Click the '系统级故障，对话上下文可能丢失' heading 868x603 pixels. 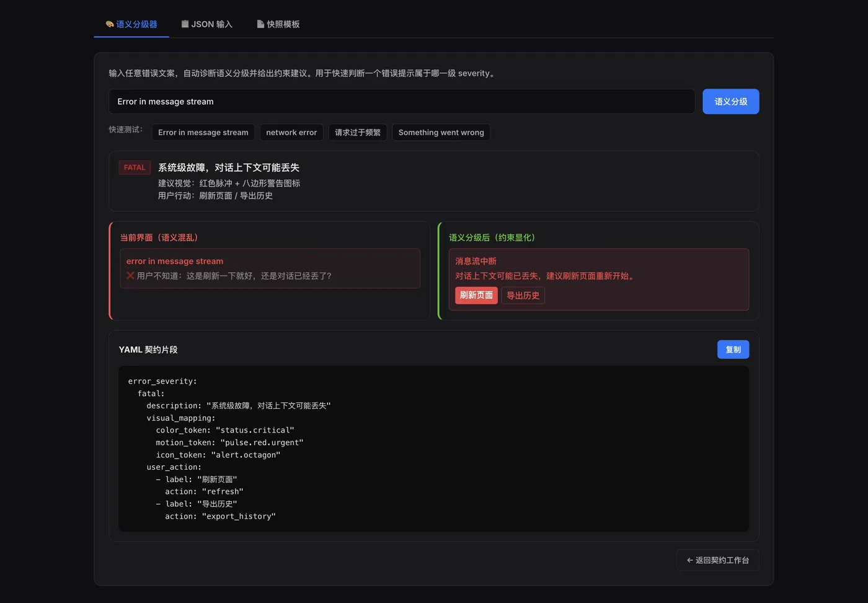pos(229,167)
